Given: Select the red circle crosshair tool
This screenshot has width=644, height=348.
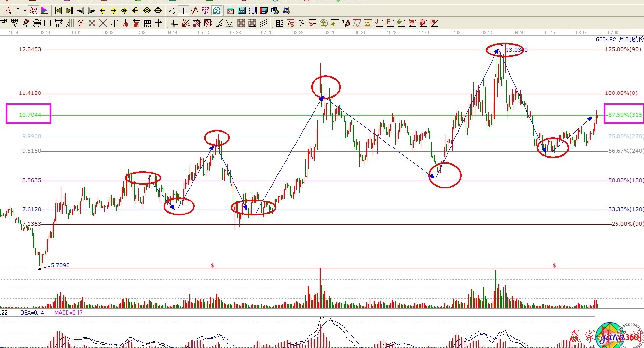Looking at the screenshot, I should 81,22.
